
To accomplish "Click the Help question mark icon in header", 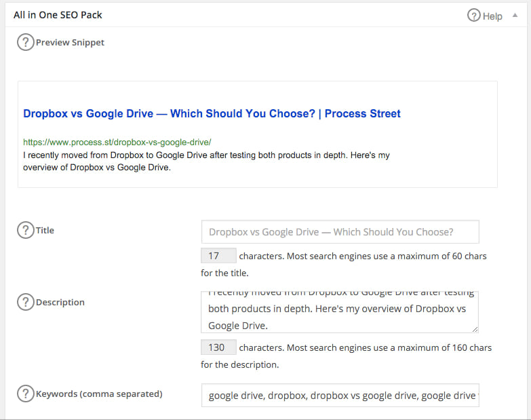I will [474, 15].
